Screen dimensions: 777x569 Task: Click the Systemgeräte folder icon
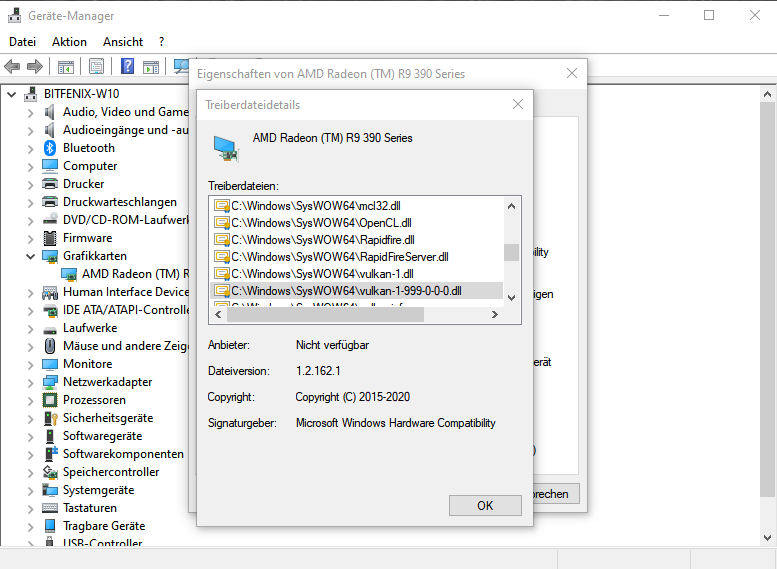50,490
